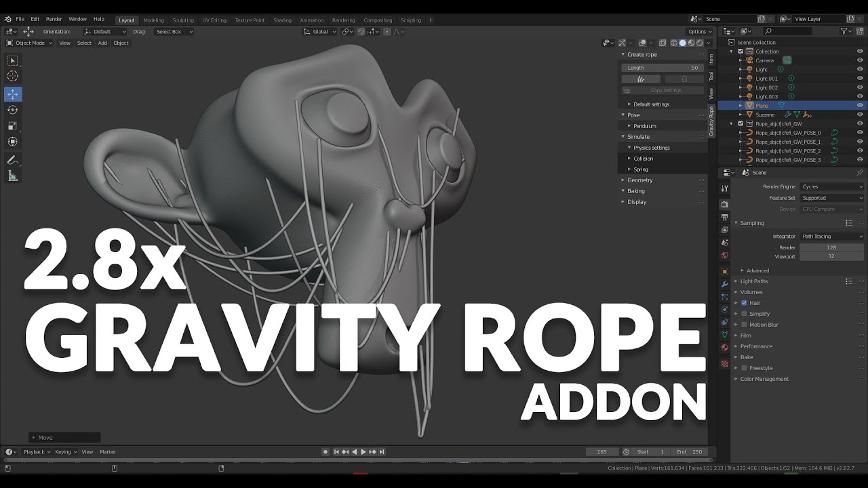This screenshot has width=868, height=488.
Task: Switch to material preview shading
Action: [x=691, y=43]
